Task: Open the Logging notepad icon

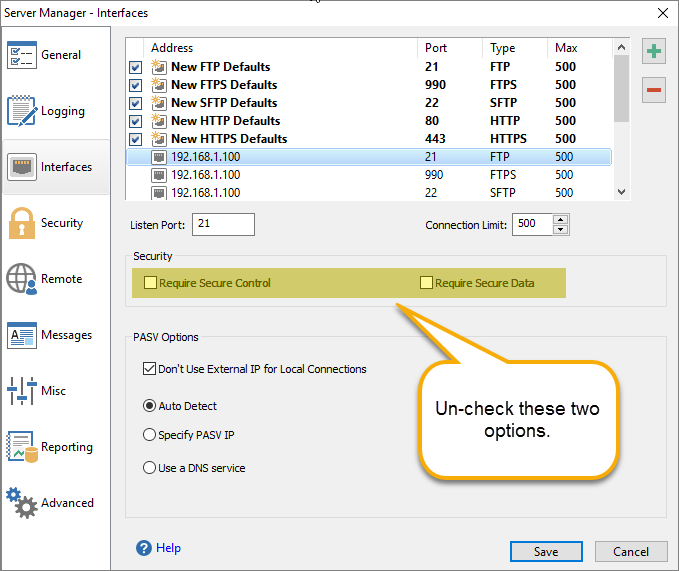Action: click(22, 111)
